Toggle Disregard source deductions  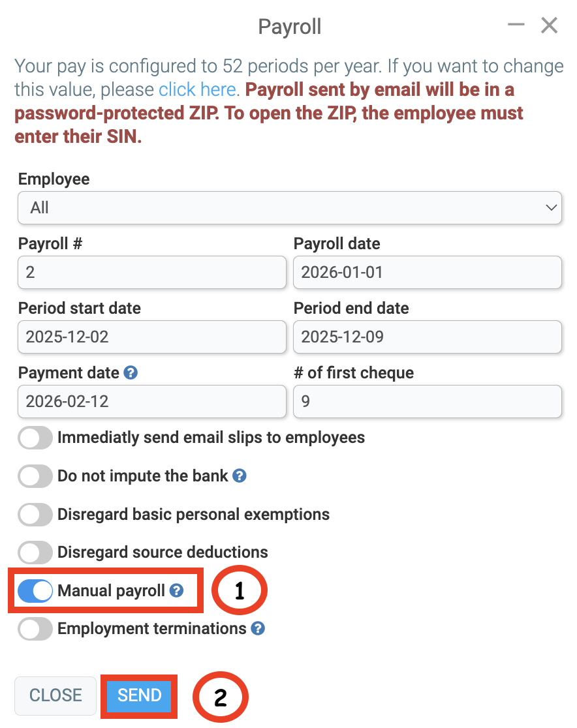pyautogui.click(x=35, y=553)
